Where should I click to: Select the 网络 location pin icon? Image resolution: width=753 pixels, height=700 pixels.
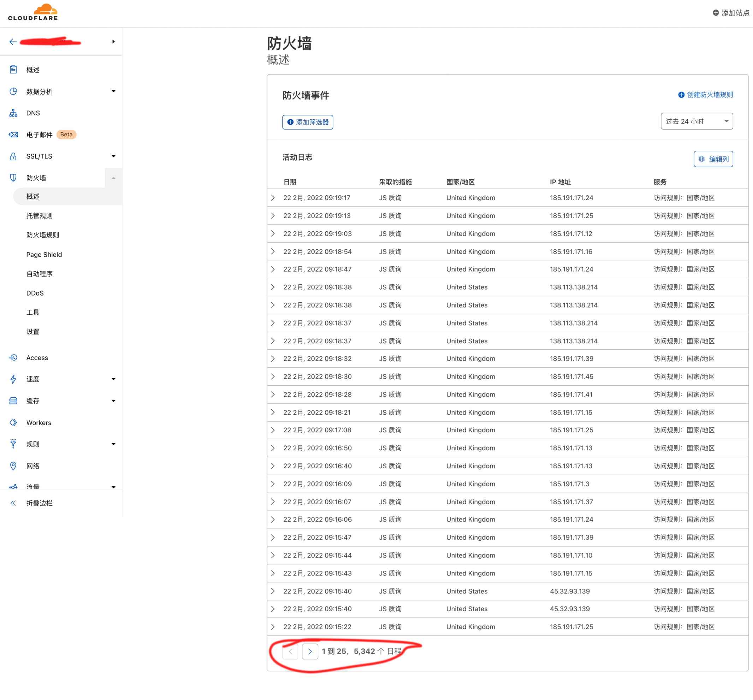pos(13,465)
